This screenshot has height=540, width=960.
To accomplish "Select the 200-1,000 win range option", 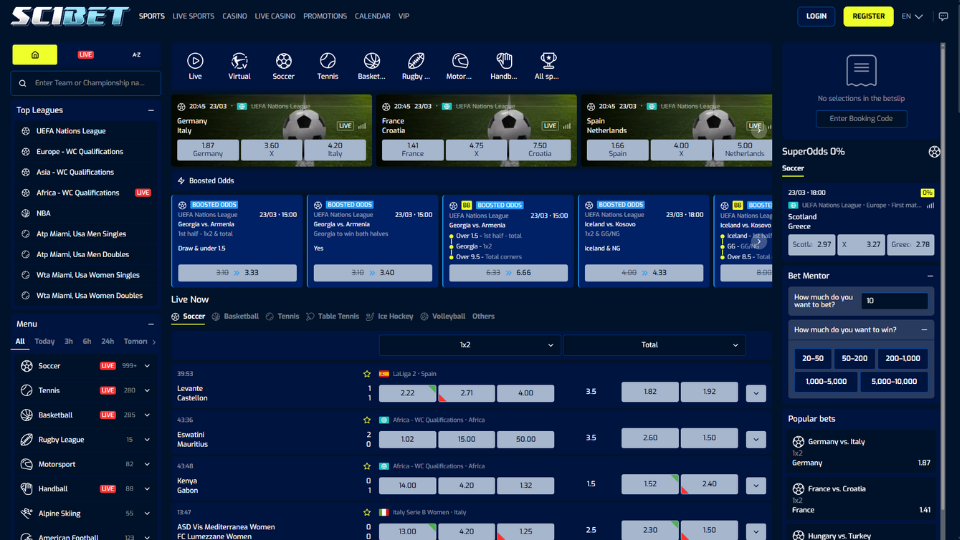I will (902, 358).
